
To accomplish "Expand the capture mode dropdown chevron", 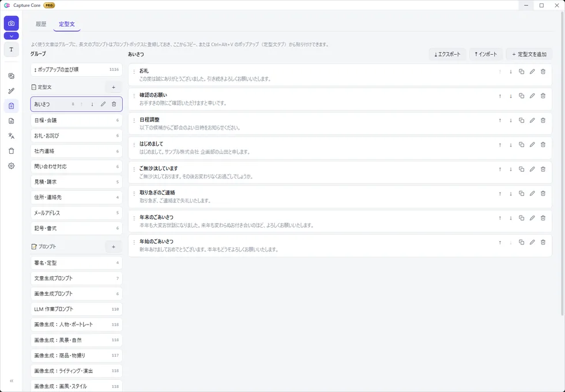I will 11,36.
